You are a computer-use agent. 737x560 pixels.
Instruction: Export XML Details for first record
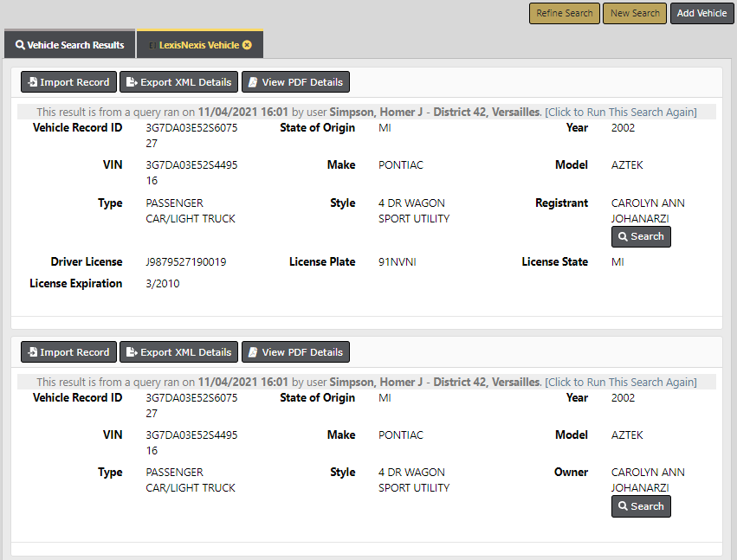(x=178, y=82)
